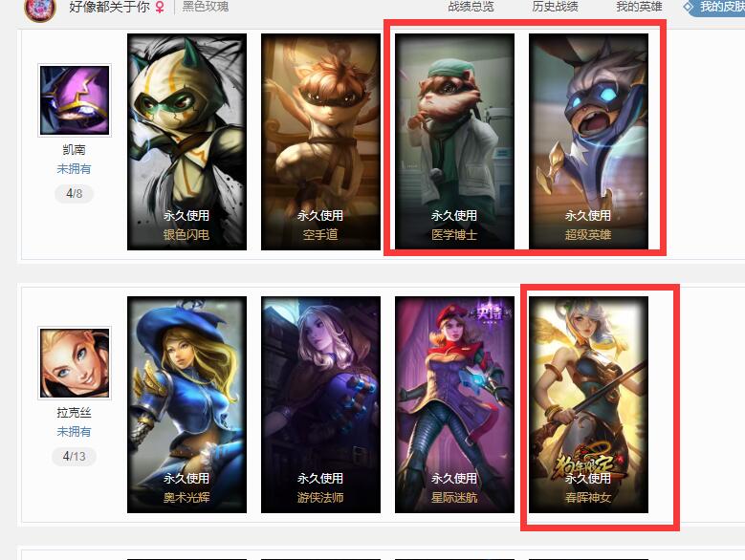This screenshot has height=560, width=745.
Task: Select the 超级英雄 skin card
Action: [589, 141]
